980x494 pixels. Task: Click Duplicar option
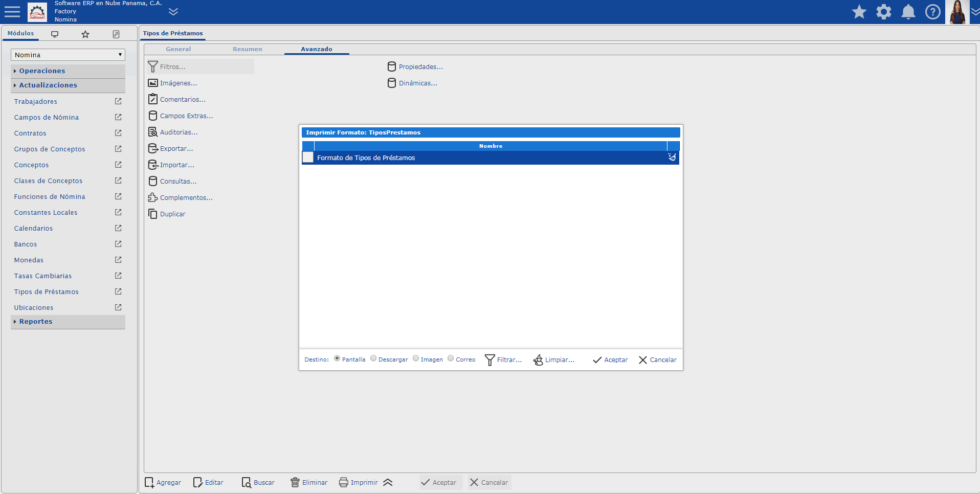point(167,214)
